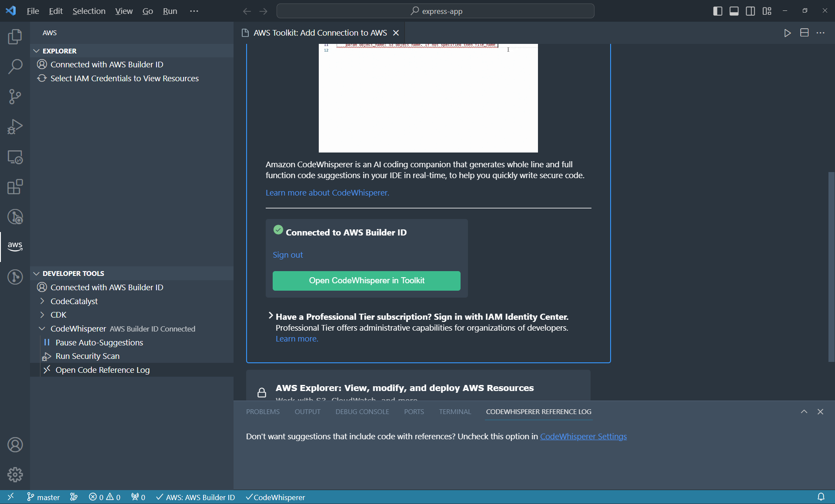Click the CodeWhisperer status bar item
Viewport: 835px width, 504px height.
(x=275, y=497)
